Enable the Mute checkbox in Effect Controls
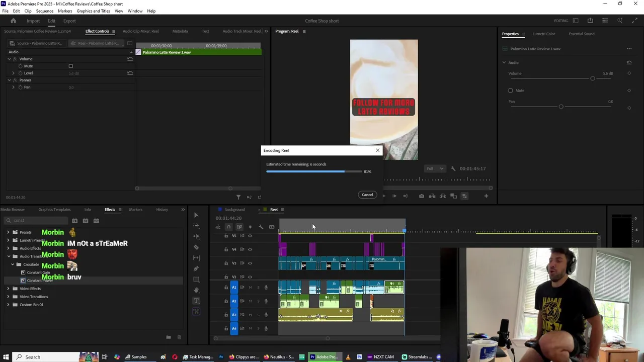 70,66
